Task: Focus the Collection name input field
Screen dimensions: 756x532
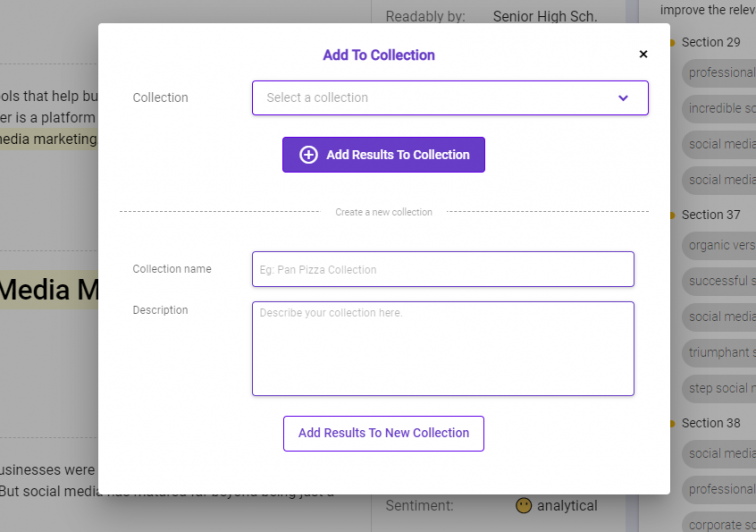Action: coord(443,269)
